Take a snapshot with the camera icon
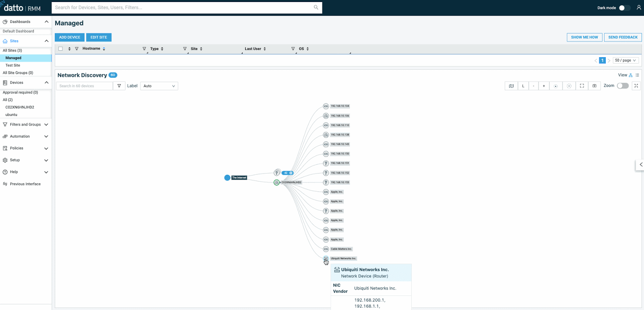 click(x=594, y=86)
